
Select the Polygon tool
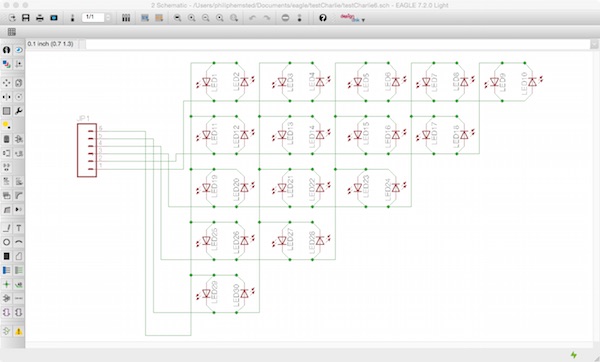coord(18,256)
